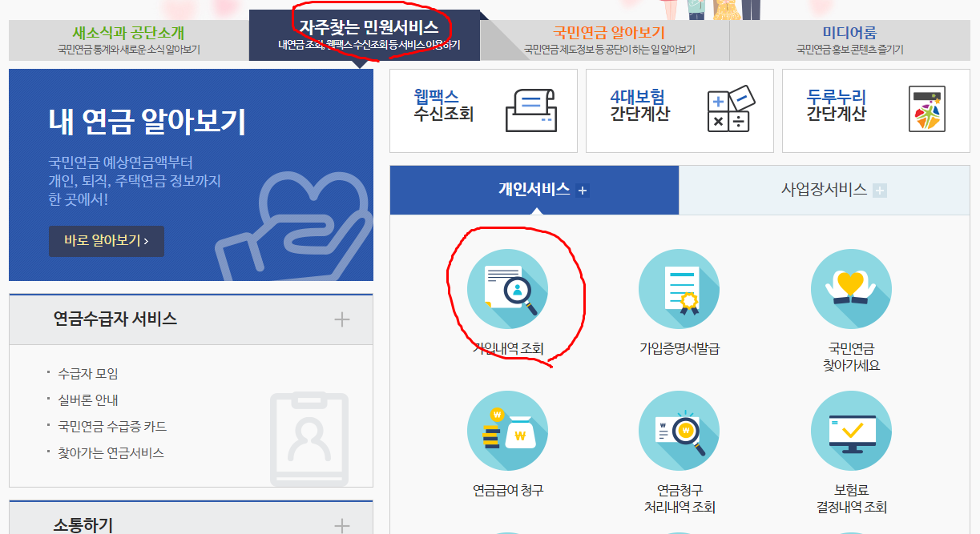
Task: Click the plus icon next to 사업장서비스
Action: 880,191
